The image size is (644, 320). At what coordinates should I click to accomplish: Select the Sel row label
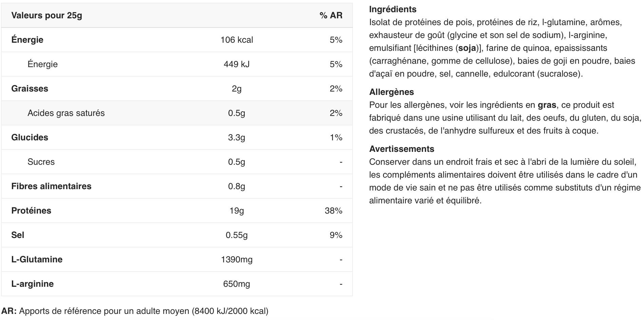[x=18, y=235]
